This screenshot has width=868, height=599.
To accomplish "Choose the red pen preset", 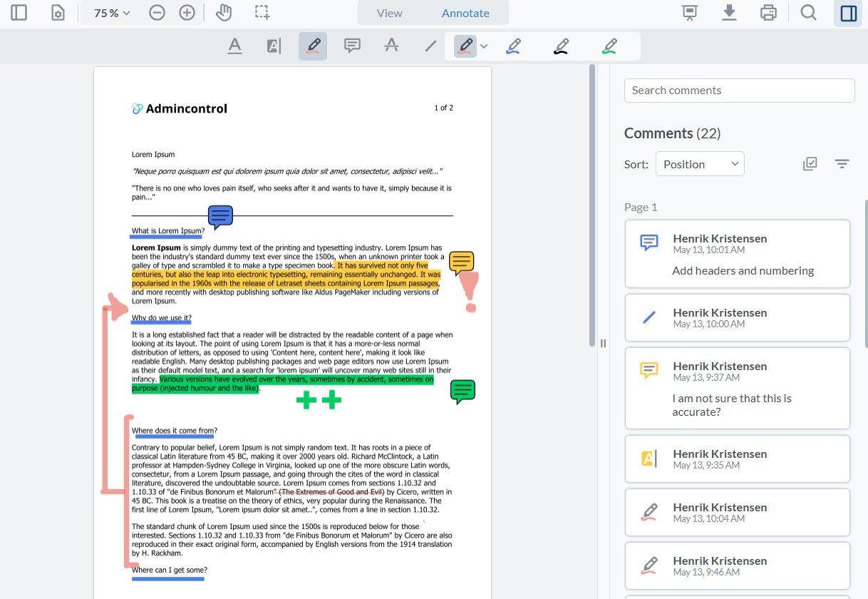I will point(465,46).
